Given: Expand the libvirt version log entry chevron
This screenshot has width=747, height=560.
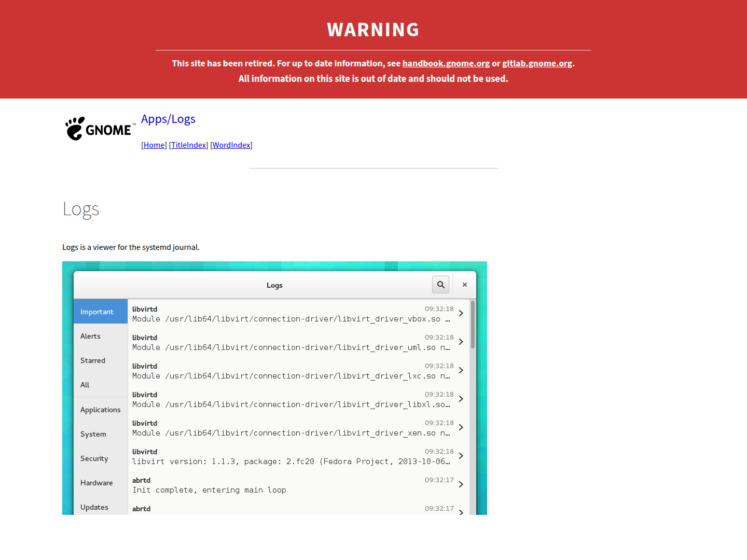Looking at the screenshot, I should click(x=461, y=456).
